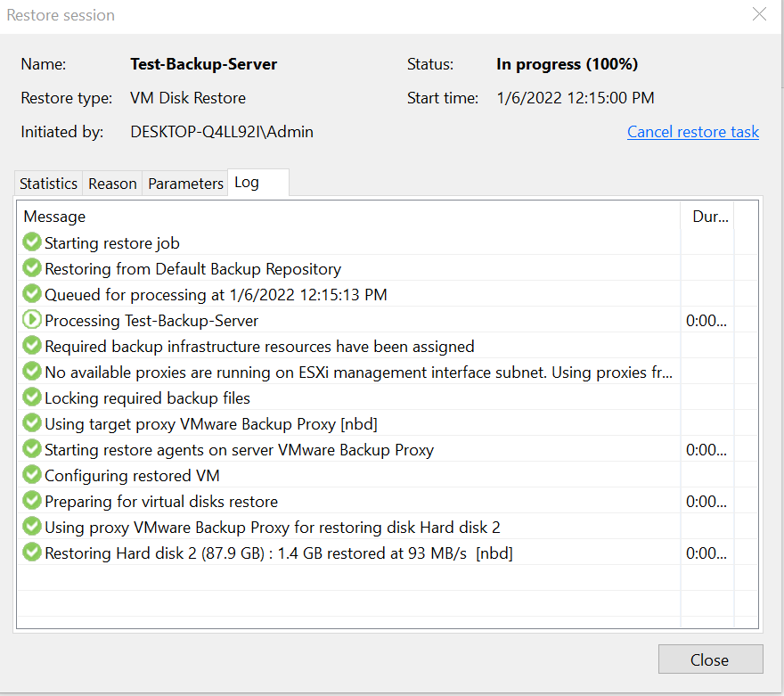
Task: Click the Message column header
Action: click(x=55, y=217)
